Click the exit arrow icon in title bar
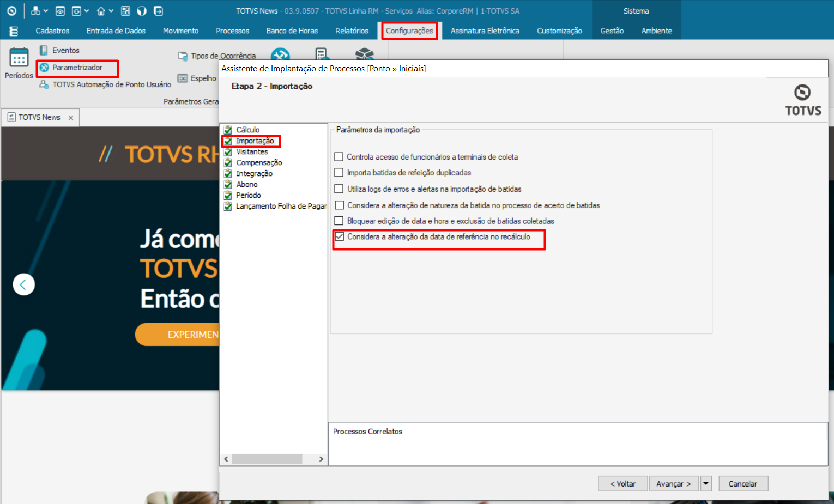Image resolution: width=834 pixels, height=504 pixels. [158, 11]
